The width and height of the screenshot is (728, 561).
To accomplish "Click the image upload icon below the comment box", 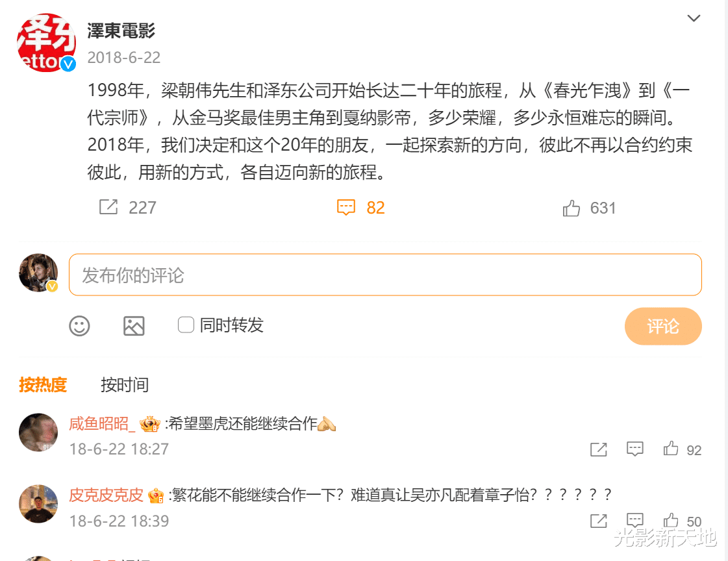I will [134, 326].
